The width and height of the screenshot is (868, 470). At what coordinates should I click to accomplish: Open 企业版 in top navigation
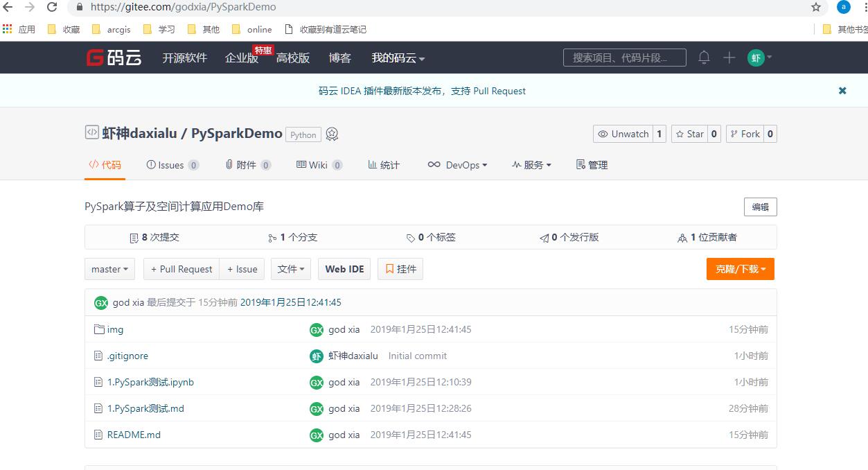[242, 58]
